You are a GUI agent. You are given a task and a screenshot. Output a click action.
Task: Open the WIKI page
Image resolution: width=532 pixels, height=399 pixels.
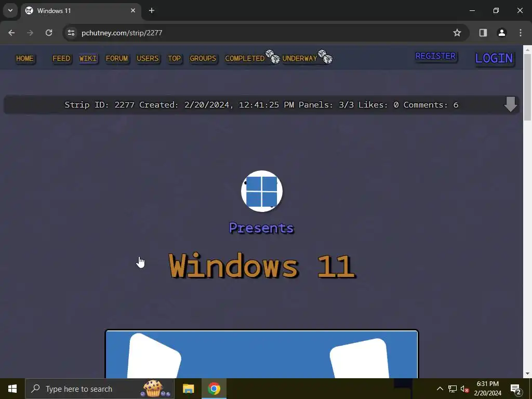click(x=88, y=58)
